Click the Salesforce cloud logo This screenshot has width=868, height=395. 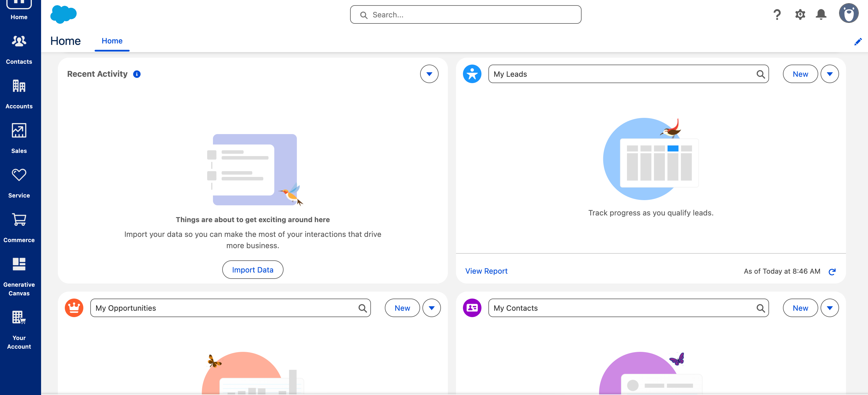tap(63, 14)
